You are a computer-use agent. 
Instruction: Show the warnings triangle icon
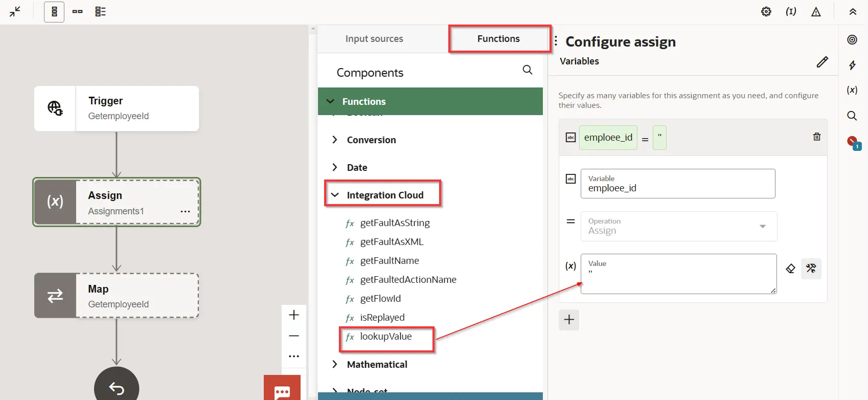(x=816, y=12)
